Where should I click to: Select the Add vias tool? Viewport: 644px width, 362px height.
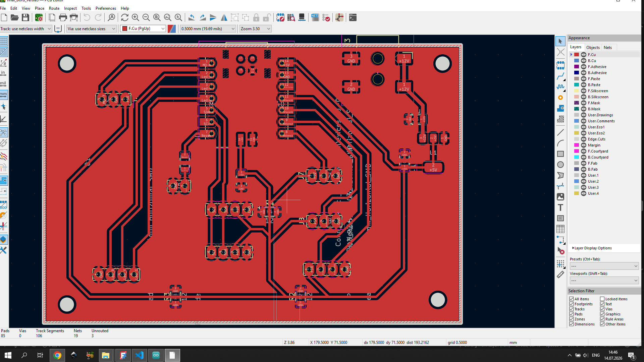[560, 98]
